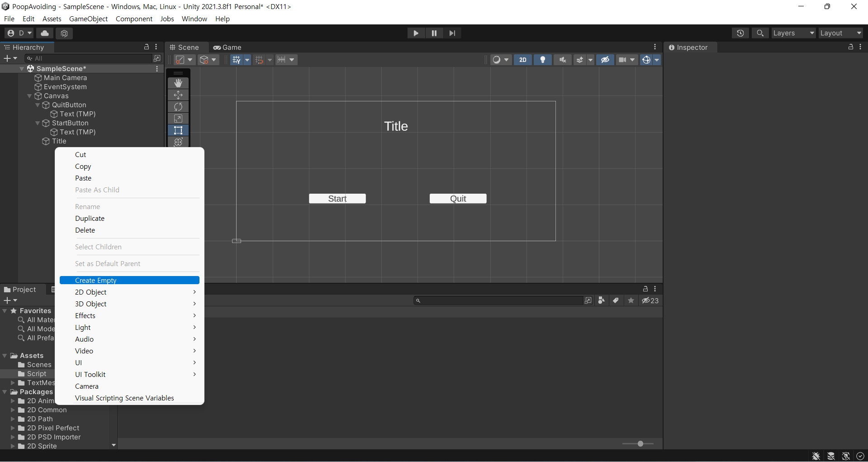
Task: Select the Hand view tool
Action: [x=178, y=83]
